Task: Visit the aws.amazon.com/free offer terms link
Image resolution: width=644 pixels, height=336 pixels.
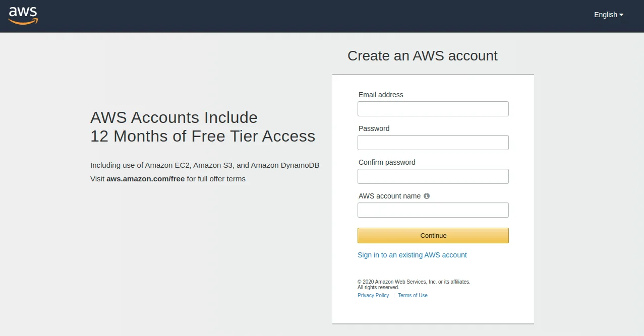Action: pyautogui.click(x=145, y=179)
